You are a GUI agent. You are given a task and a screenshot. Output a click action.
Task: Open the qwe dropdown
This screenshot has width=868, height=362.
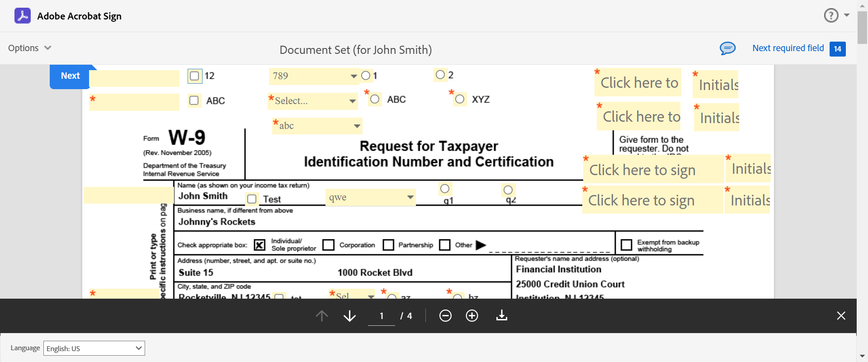(x=370, y=197)
